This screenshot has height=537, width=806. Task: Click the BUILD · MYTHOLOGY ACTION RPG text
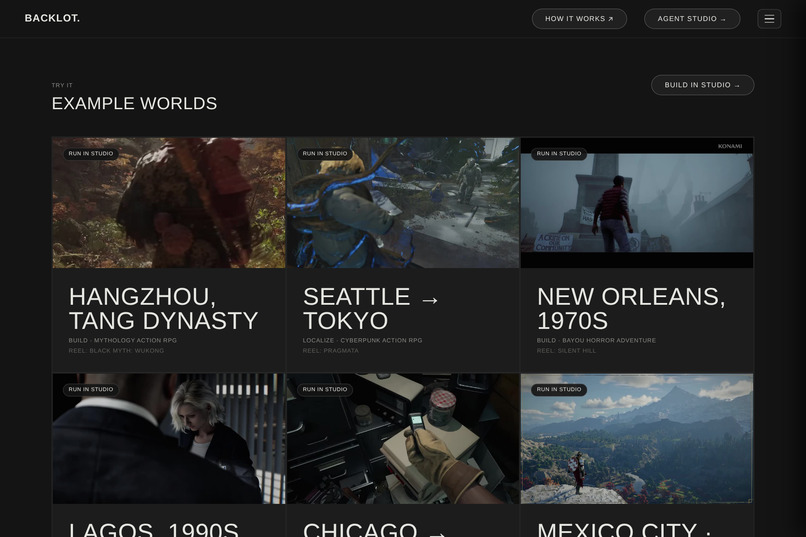122,340
